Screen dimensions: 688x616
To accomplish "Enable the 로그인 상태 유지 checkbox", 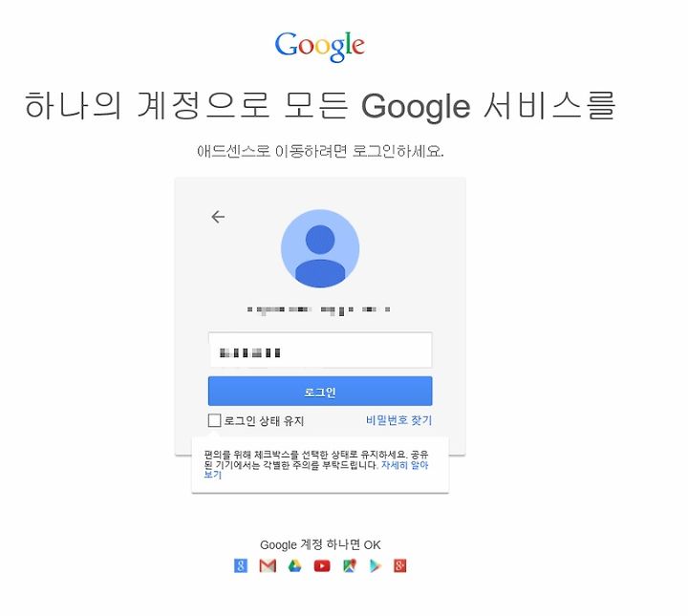I will (x=214, y=420).
